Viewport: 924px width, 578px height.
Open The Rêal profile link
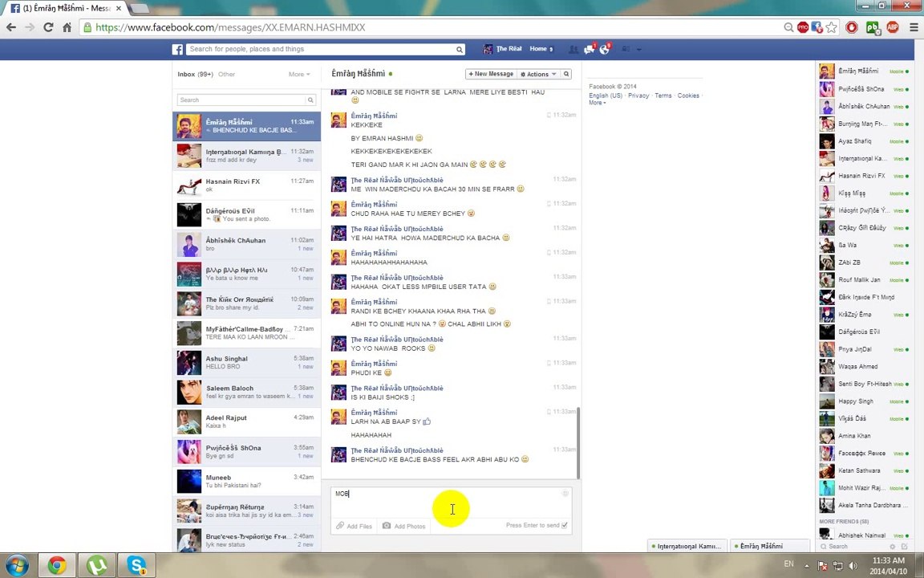pyautogui.click(x=503, y=49)
